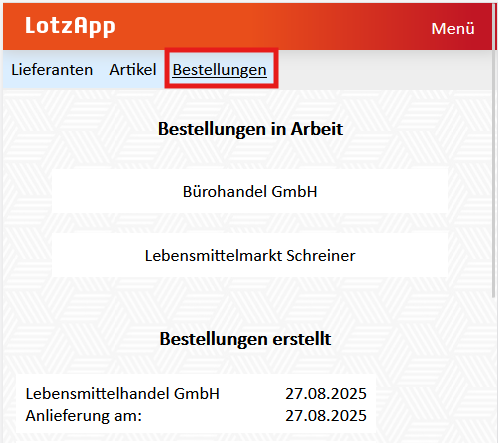
Task: Click the LotzApp logo
Action: [x=70, y=26]
